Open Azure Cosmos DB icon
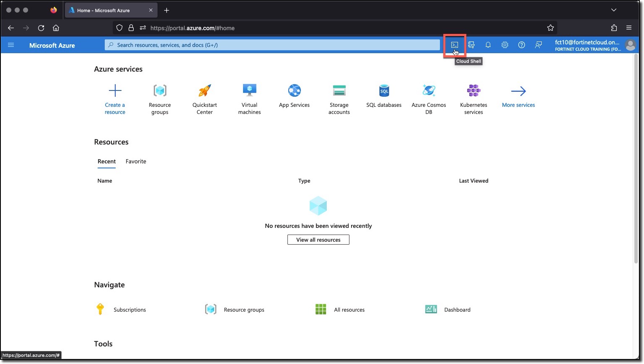 [x=429, y=90]
